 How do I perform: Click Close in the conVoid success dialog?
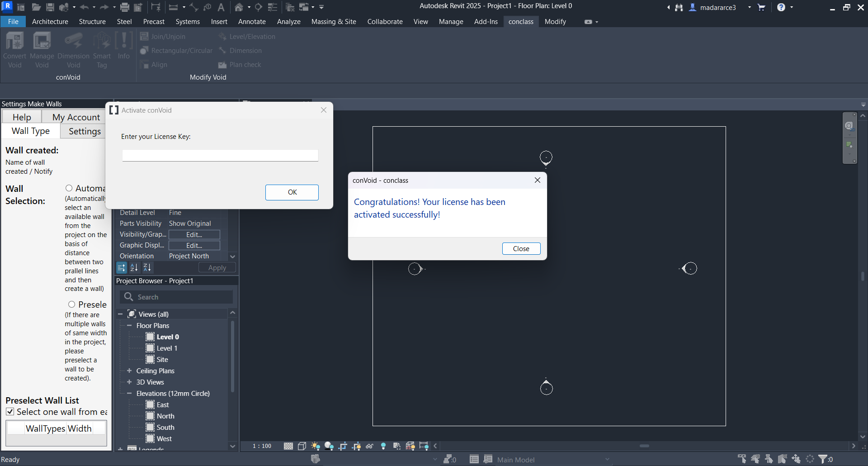pyautogui.click(x=521, y=249)
